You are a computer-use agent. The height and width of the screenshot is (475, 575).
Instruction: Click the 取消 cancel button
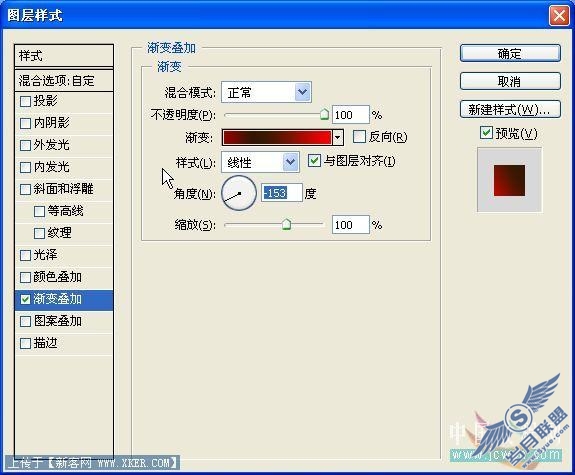[x=510, y=81]
